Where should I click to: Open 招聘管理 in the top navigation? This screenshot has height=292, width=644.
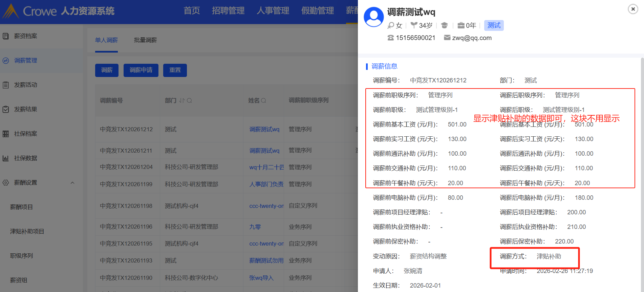(228, 11)
